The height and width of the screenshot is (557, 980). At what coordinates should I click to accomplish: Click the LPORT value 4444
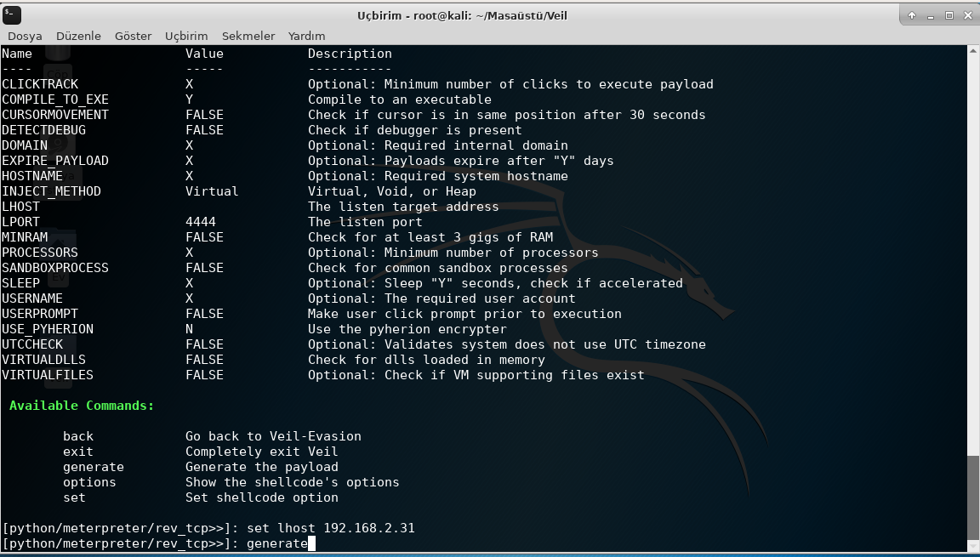click(x=201, y=222)
